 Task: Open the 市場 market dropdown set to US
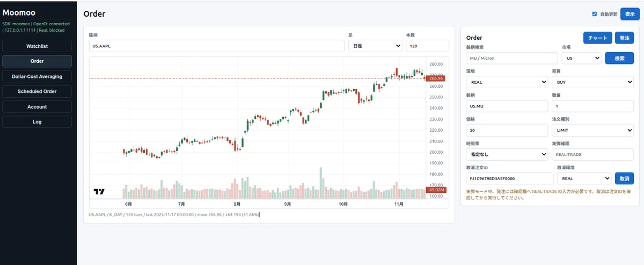[582, 58]
